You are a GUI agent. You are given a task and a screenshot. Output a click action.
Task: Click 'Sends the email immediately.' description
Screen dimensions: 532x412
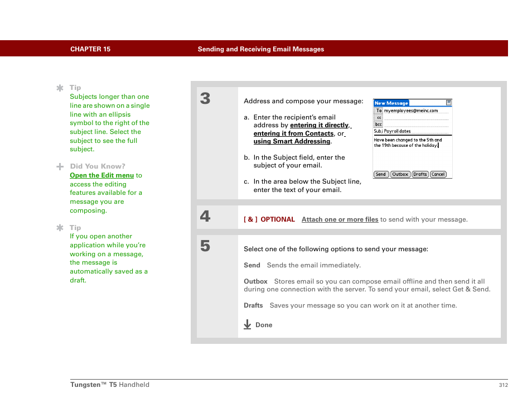tap(313, 265)
